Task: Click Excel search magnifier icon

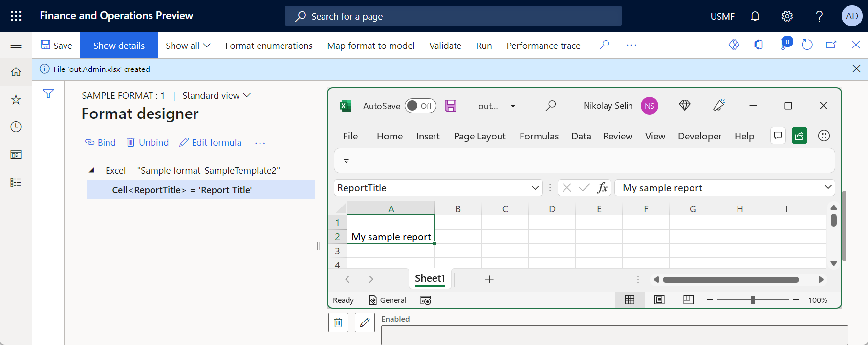Action: (551, 106)
